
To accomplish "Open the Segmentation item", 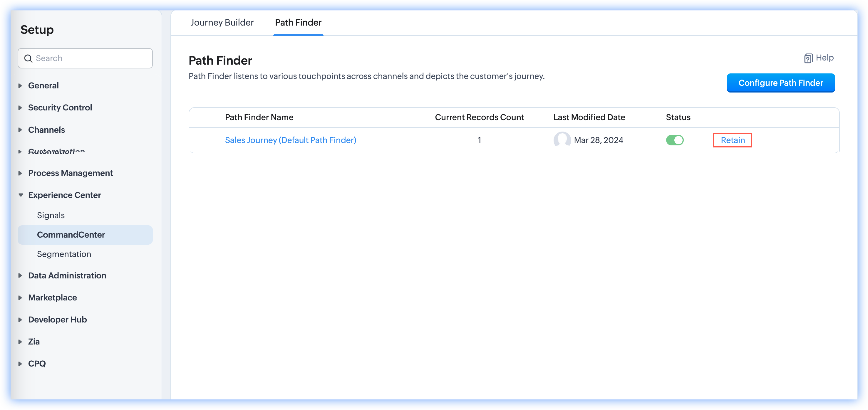I will click(64, 254).
